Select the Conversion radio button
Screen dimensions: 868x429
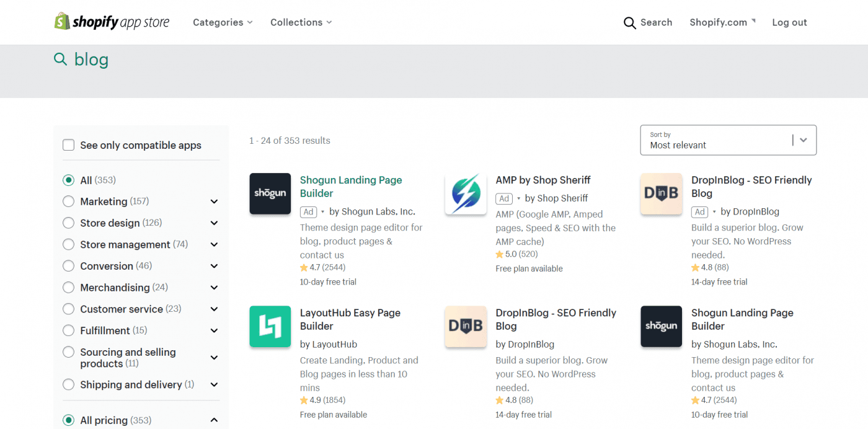pyautogui.click(x=68, y=266)
